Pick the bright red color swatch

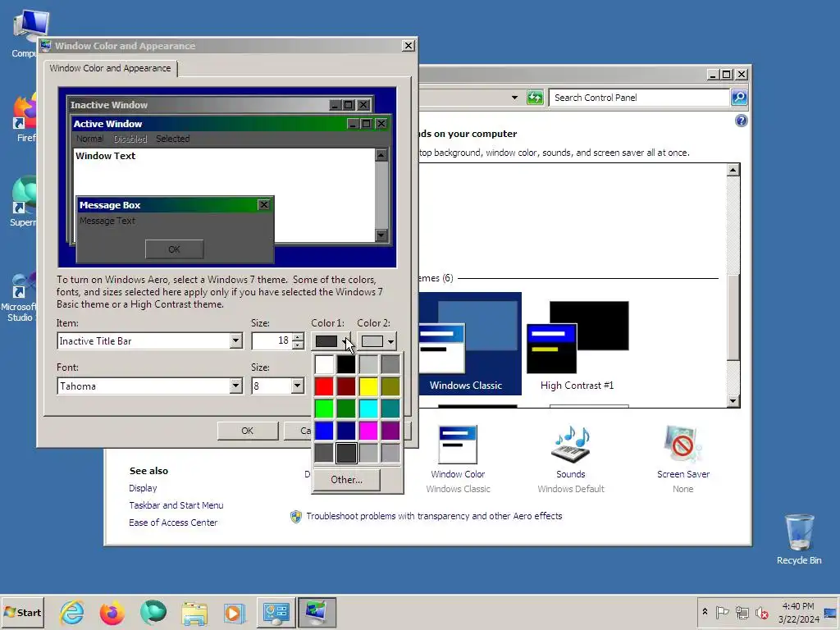[323, 386]
